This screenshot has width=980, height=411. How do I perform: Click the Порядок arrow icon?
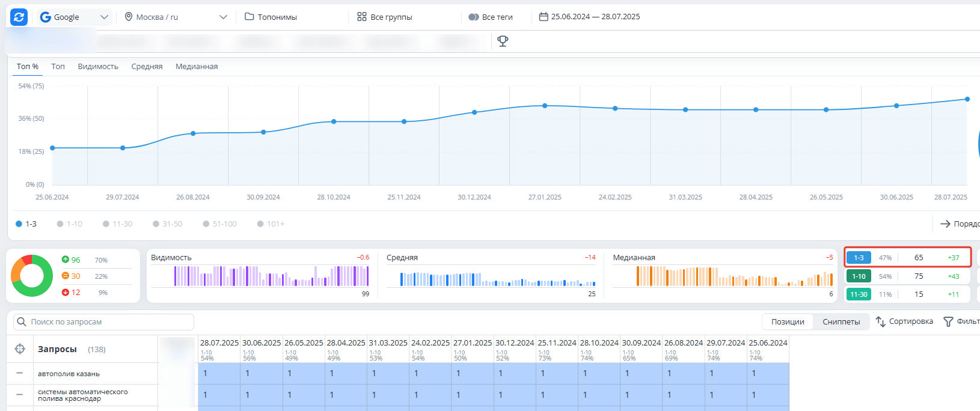click(x=945, y=224)
